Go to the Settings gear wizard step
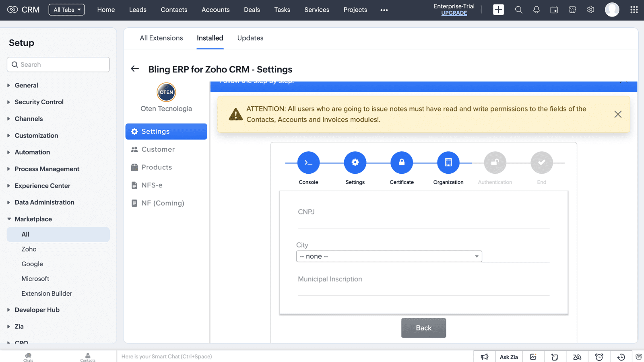This screenshot has width=644, height=362. 355,162
